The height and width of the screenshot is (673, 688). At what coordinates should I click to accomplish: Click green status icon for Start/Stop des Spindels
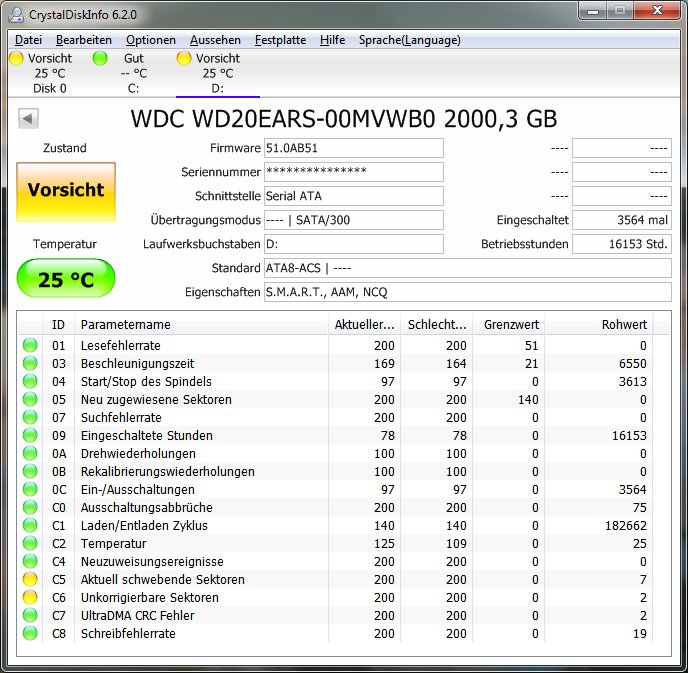coord(30,381)
